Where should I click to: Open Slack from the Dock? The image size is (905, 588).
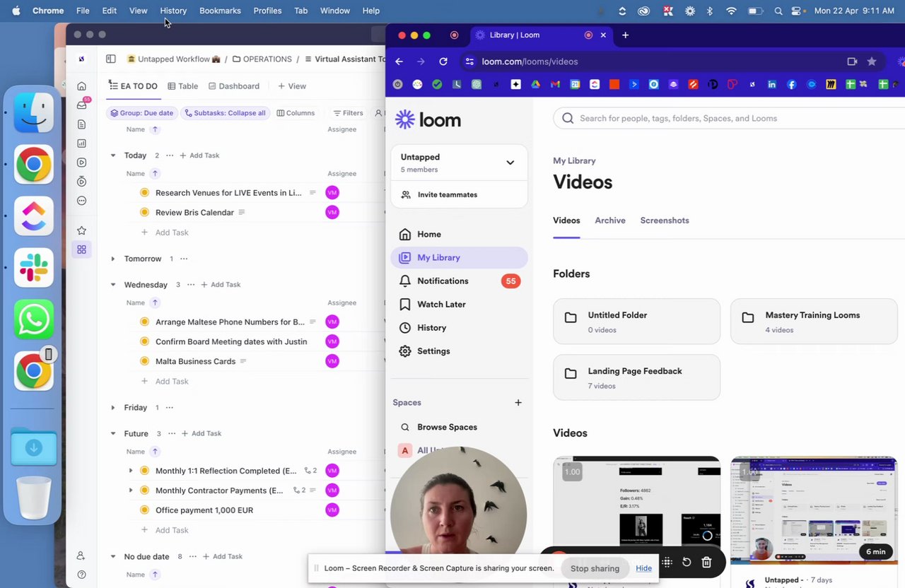tap(34, 268)
